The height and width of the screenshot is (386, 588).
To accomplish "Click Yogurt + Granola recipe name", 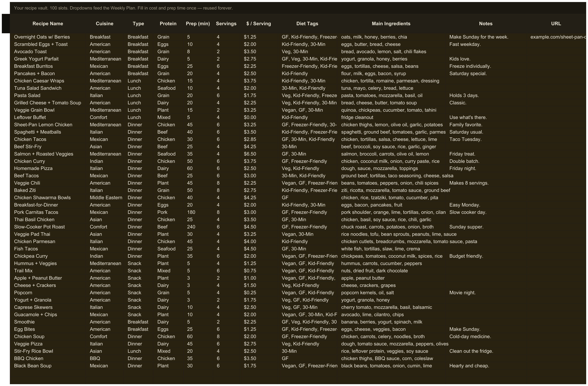I will 48,300.
